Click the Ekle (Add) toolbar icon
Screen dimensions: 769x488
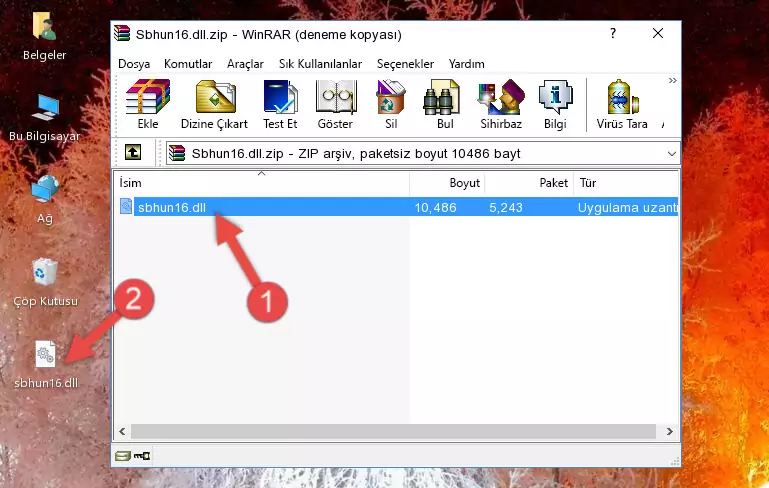click(148, 97)
